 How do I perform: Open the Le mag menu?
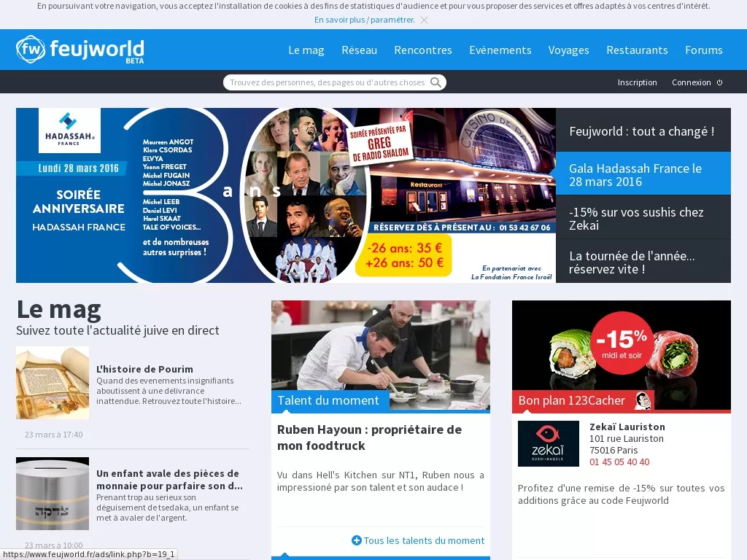(306, 50)
